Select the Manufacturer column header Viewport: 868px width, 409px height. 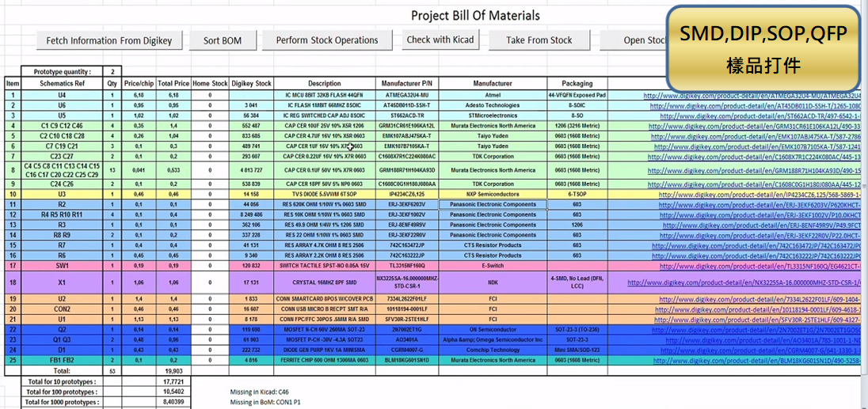(x=492, y=83)
